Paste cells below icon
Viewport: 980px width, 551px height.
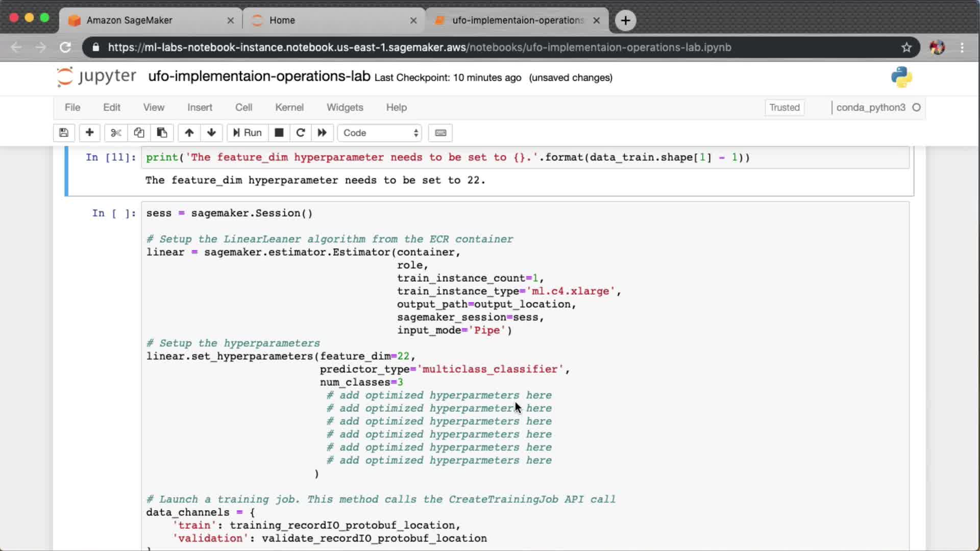click(162, 133)
